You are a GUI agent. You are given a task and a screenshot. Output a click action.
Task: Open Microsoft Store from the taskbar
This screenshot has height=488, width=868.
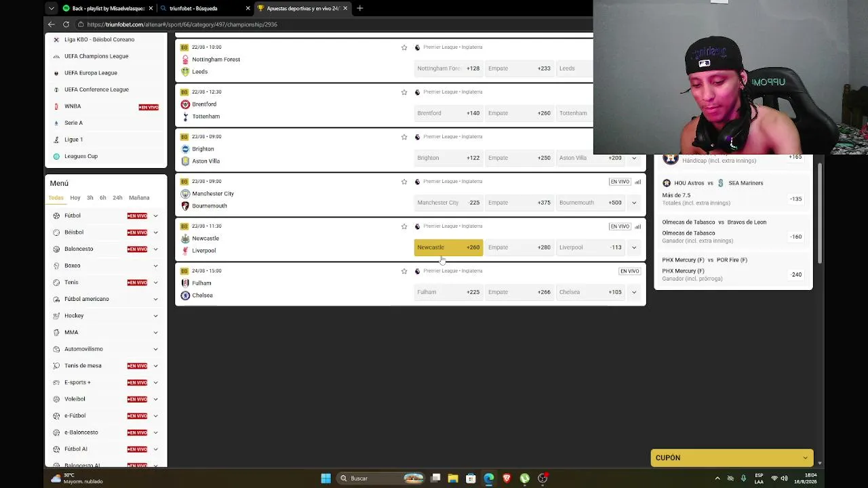click(471, 479)
